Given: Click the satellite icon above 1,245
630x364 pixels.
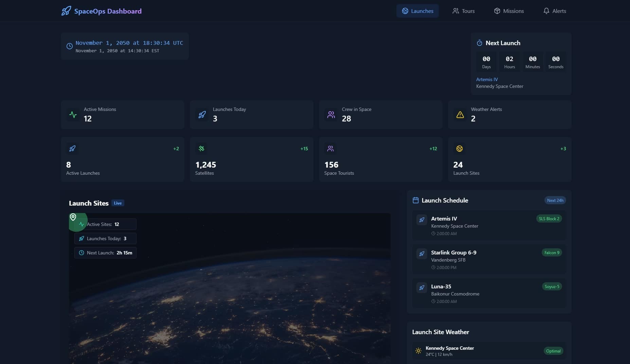Looking at the screenshot, I should [x=201, y=149].
